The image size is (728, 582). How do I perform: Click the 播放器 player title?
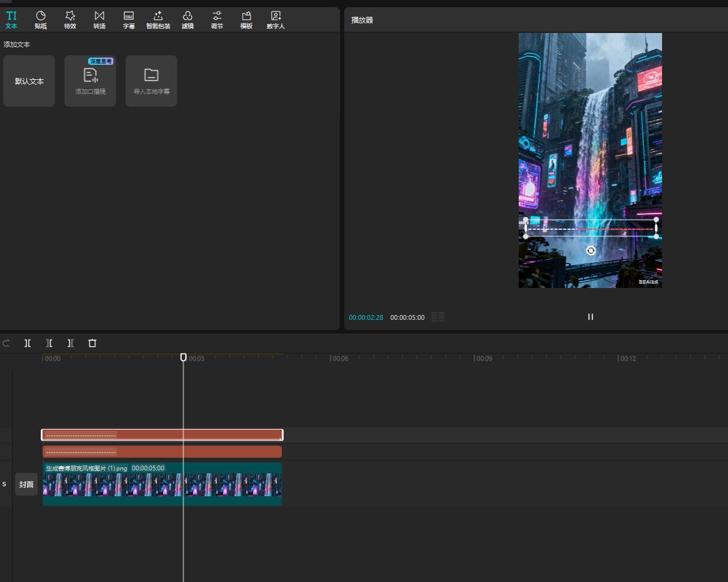pyautogui.click(x=362, y=20)
